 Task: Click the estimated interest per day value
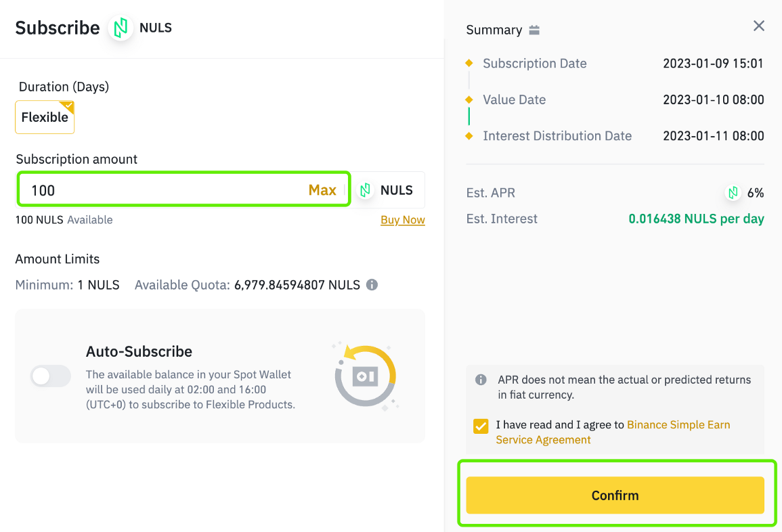click(x=696, y=219)
